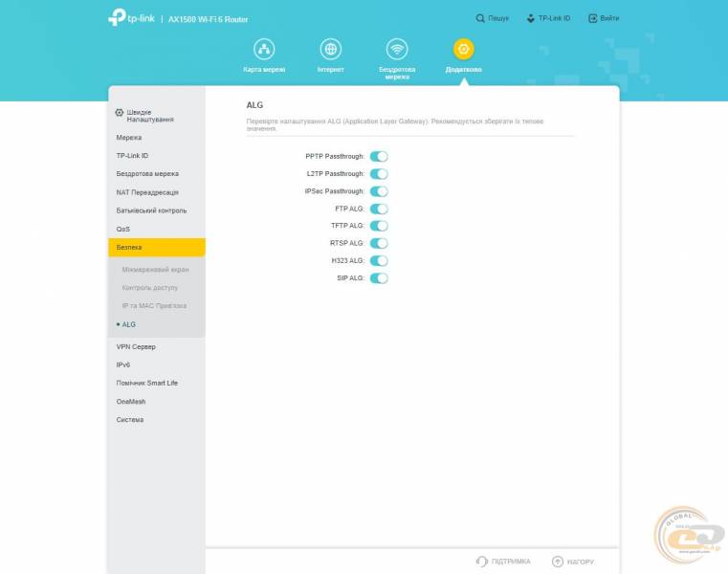This screenshot has width=728, height=574.
Task: Open OneMesh sidebar item
Action: [157, 401]
